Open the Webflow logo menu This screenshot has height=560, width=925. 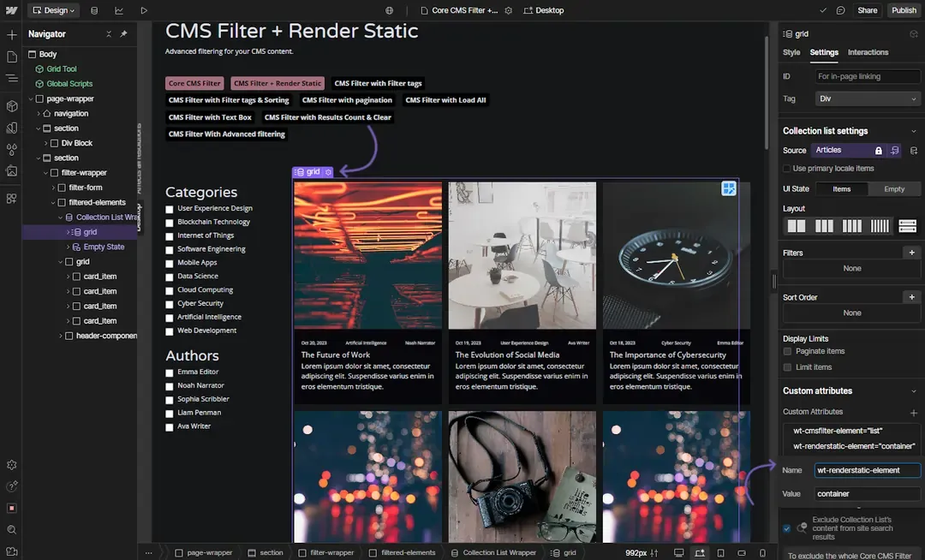pyautogui.click(x=11, y=10)
